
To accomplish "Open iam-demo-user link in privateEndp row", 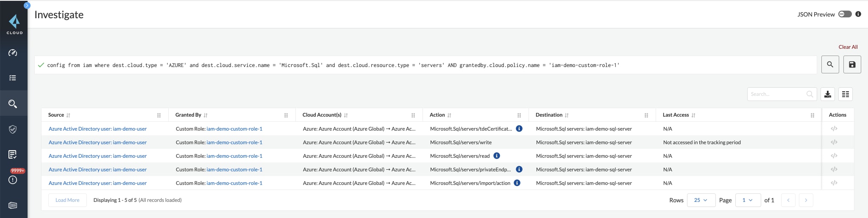I will (97, 170).
